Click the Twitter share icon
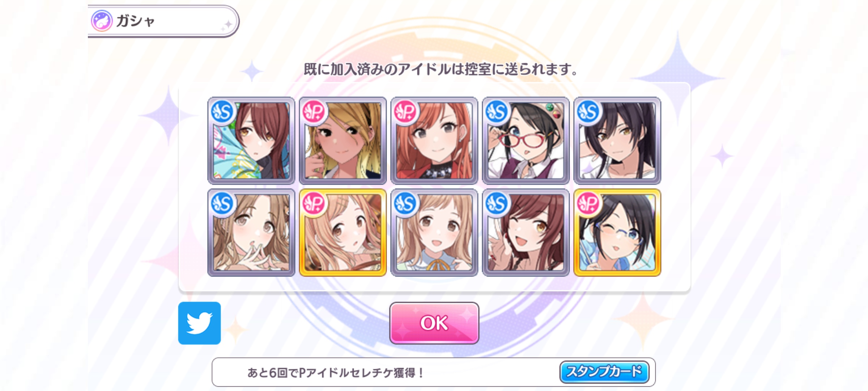The height and width of the screenshot is (391, 868). (199, 323)
